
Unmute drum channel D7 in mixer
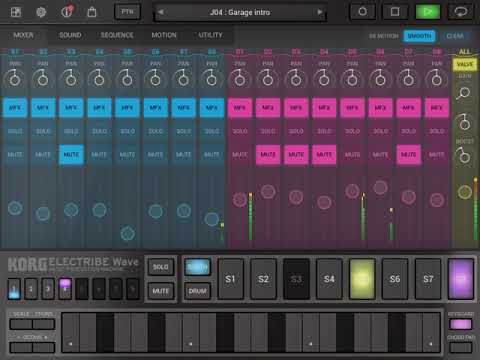point(409,155)
